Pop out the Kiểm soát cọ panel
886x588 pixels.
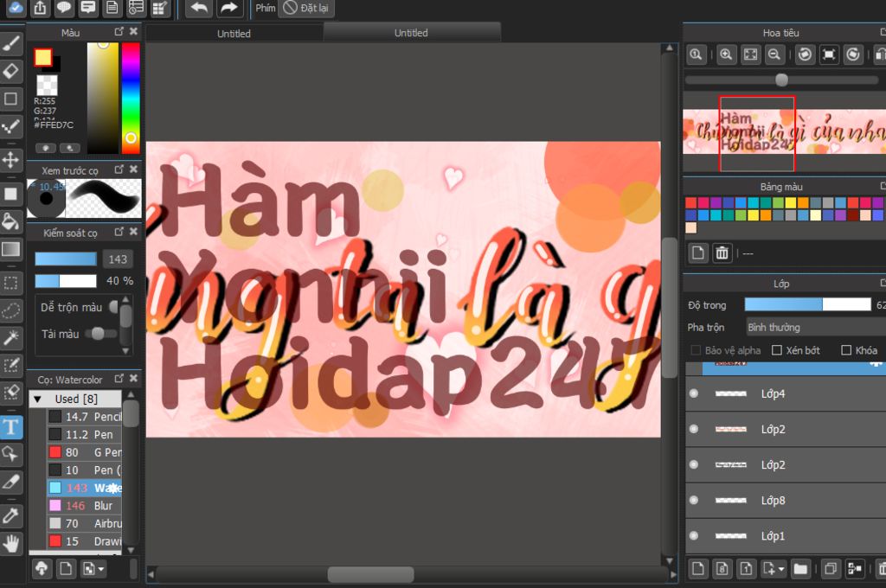[x=119, y=232]
